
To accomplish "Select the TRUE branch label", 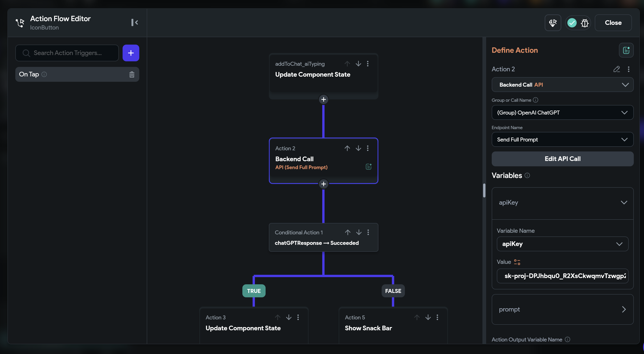I will point(254,291).
